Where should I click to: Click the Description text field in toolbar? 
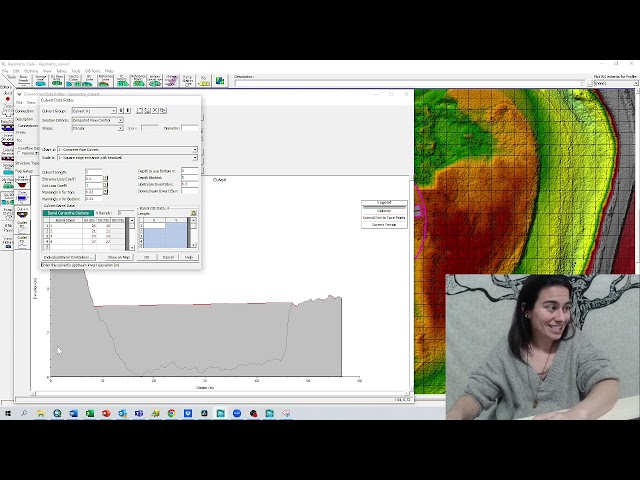[410, 83]
